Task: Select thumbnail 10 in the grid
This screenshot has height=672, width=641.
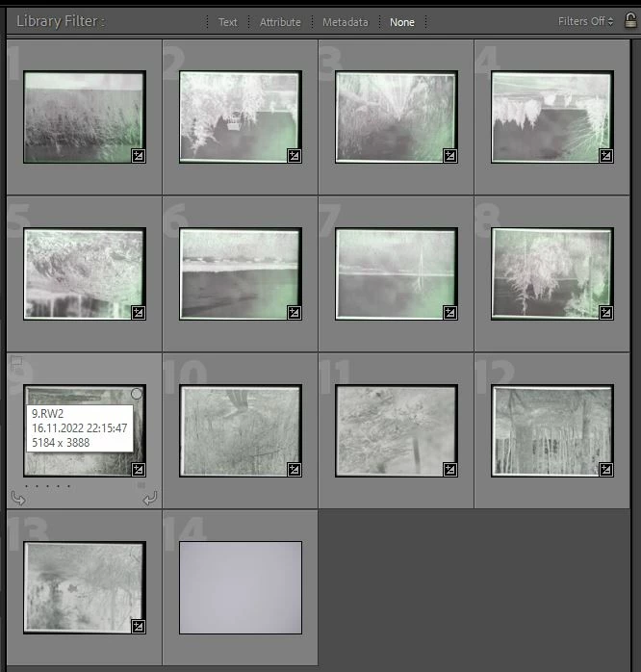Action: [x=241, y=430]
